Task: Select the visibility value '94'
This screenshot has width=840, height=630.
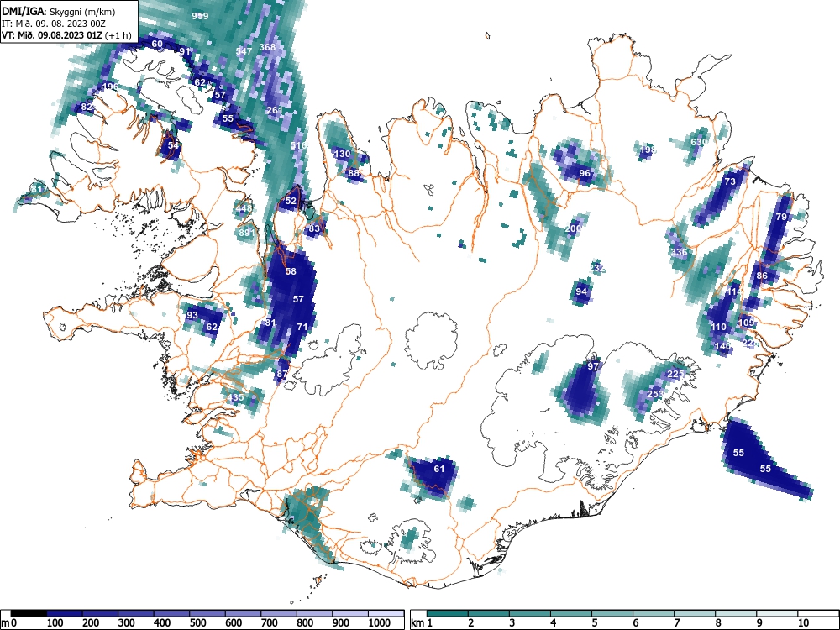Action: pos(581,291)
